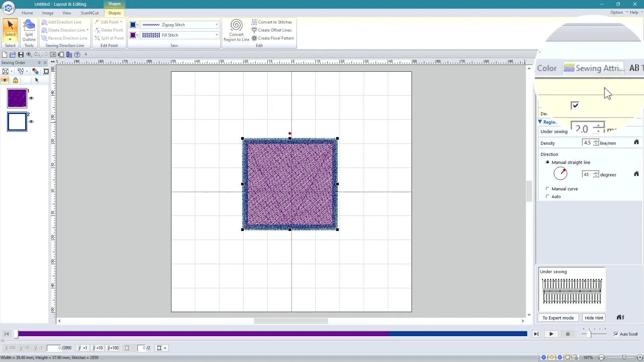This screenshot has width=644, height=362.
Task: Click the padlock lock icon
Action: point(15,80)
